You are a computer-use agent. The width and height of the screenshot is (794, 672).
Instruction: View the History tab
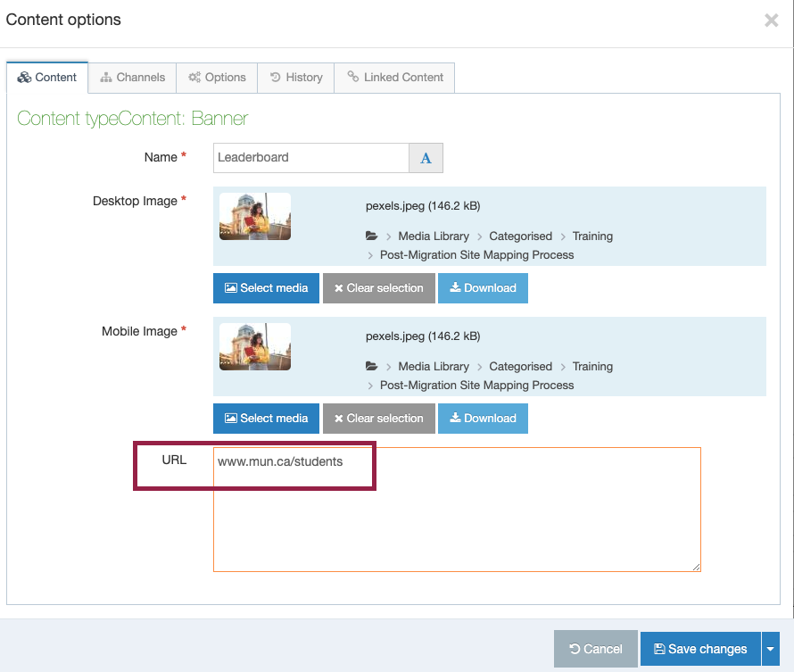coord(295,78)
